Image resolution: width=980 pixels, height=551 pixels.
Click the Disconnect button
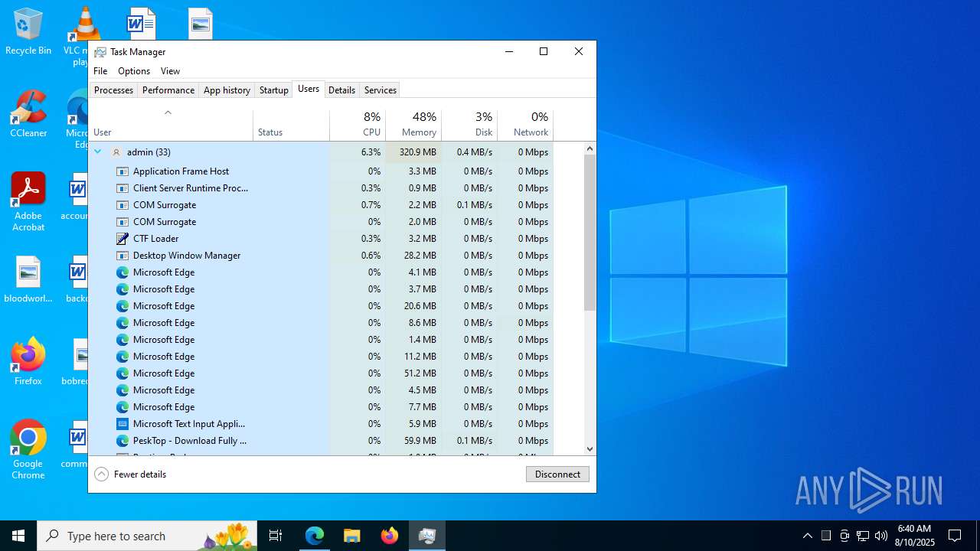pos(557,474)
